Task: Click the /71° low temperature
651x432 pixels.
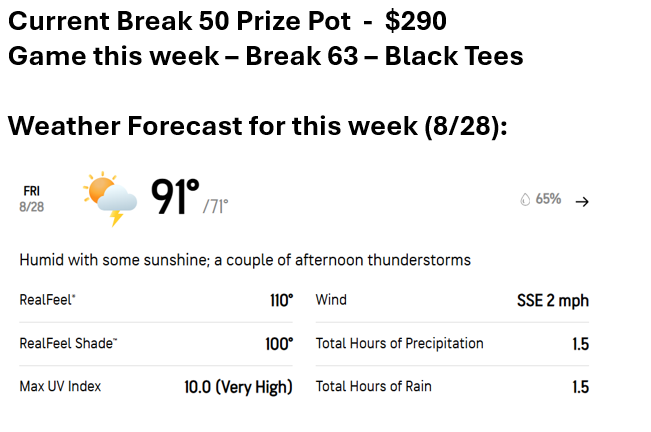Action: click(x=215, y=206)
